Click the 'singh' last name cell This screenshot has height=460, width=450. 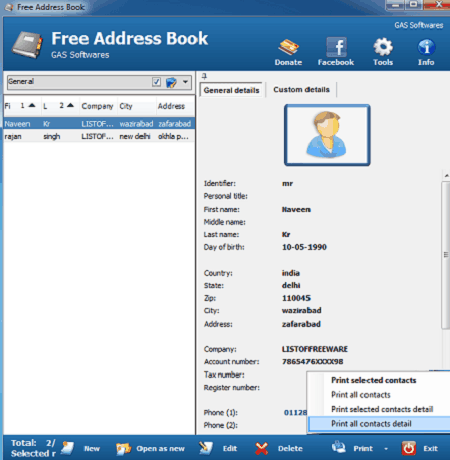pos(52,136)
